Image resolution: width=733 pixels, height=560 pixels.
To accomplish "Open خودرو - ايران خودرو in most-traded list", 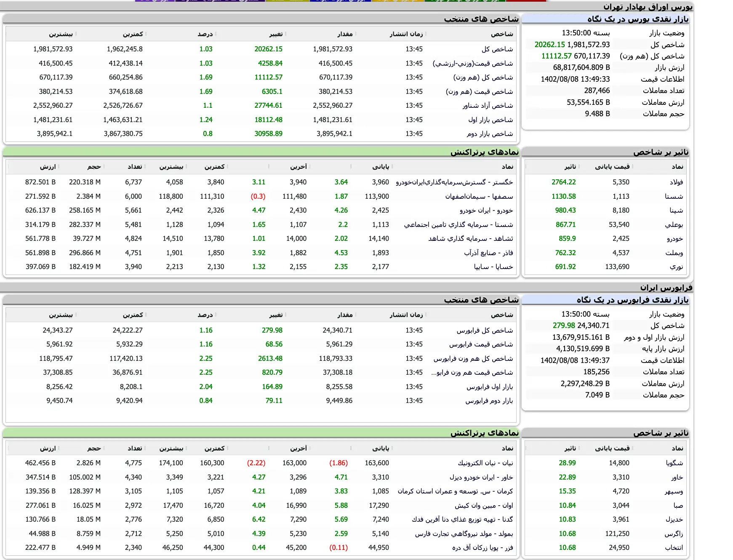I will coord(486,211).
